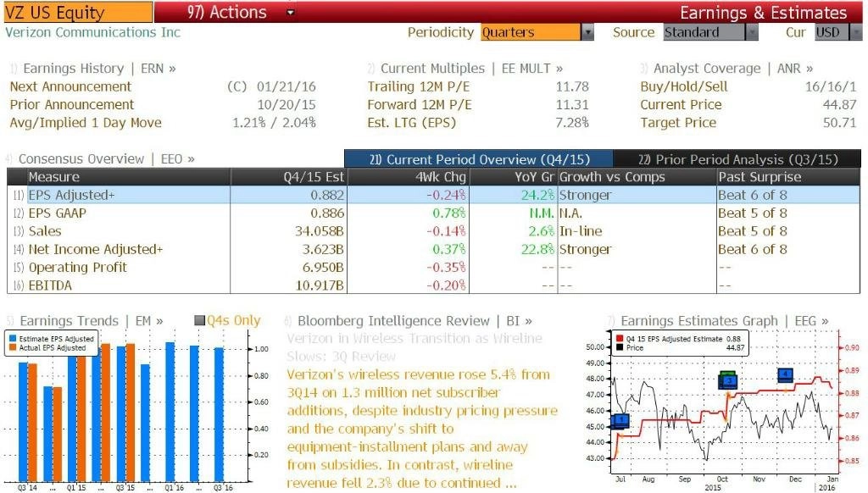868x493 pixels.
Task: Click the Est. LTG (EPS) value 7.28%
Action: 572,123
